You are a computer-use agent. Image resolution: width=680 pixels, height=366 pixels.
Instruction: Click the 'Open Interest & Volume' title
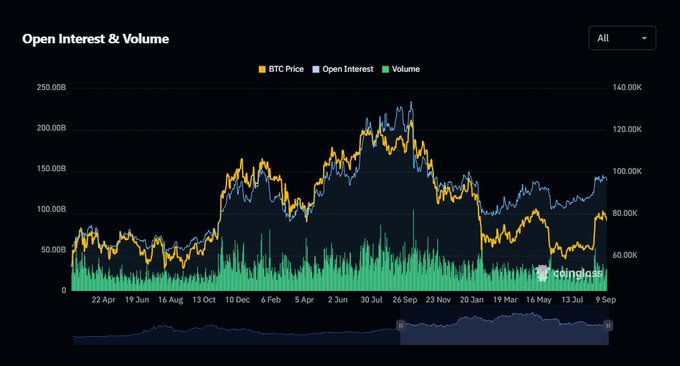95,39
